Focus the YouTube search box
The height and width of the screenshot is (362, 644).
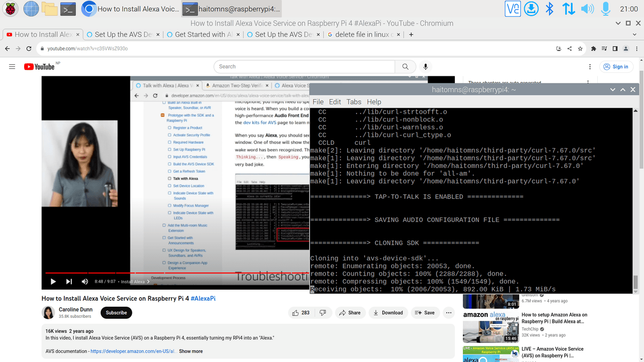304,66
